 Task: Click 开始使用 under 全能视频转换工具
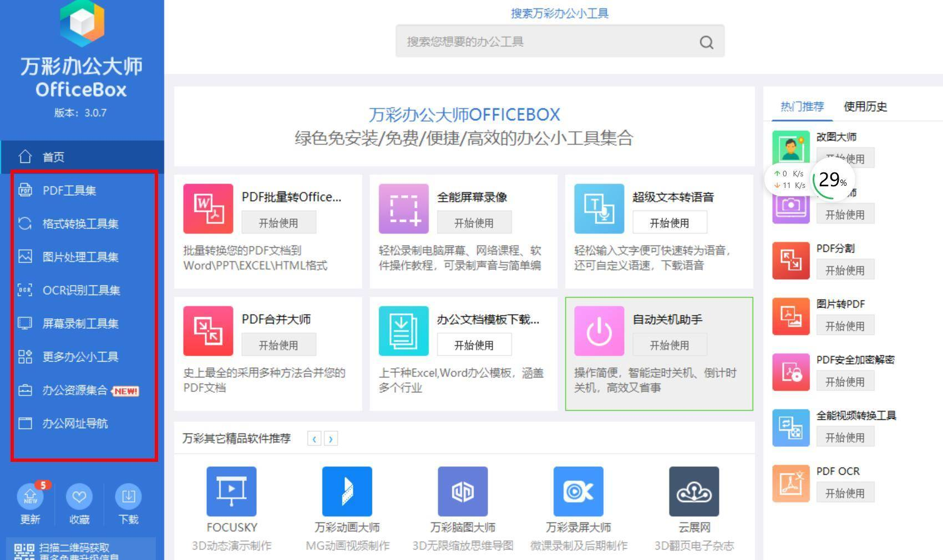pyautogui.click(x=845, y=437)
